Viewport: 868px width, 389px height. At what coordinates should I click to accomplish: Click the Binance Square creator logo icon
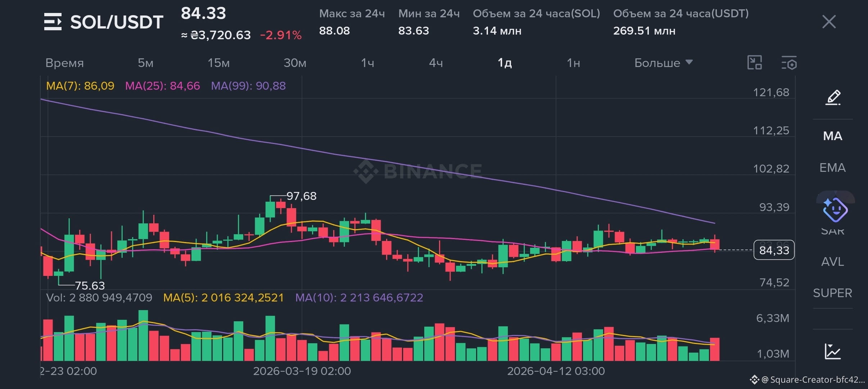point(754,380)
